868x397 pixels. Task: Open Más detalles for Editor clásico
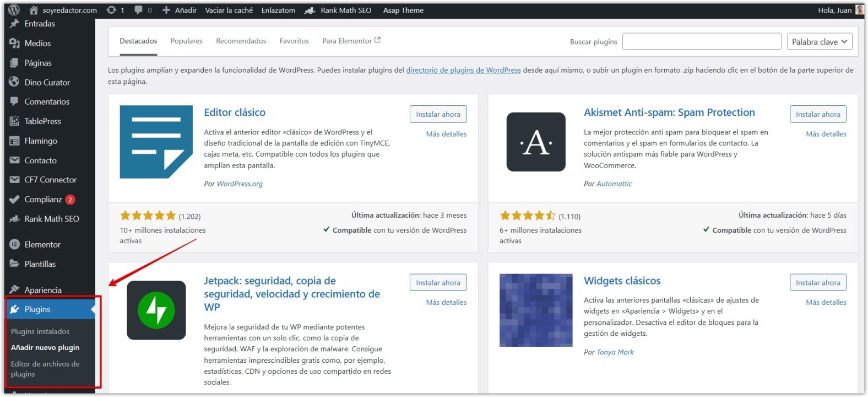click(x=446, y=134)
